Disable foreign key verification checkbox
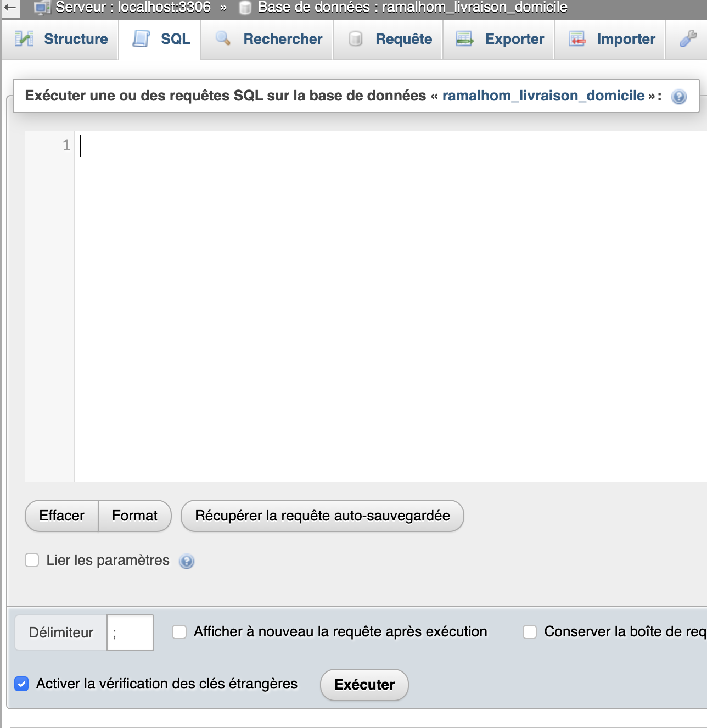707x728 pixels. click(21, 684)
